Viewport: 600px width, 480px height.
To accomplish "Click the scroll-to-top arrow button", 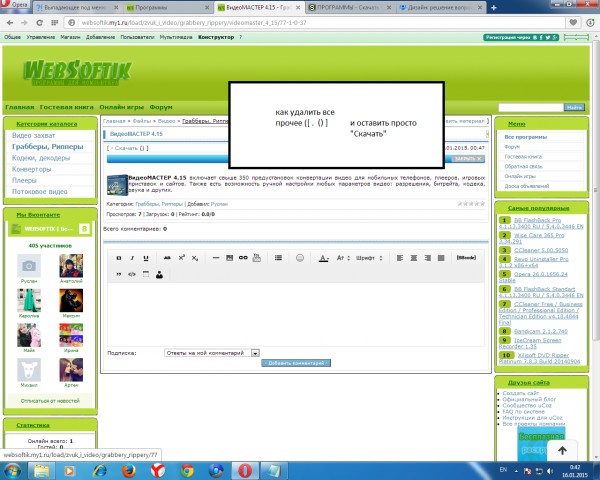I will click(562, 451).
